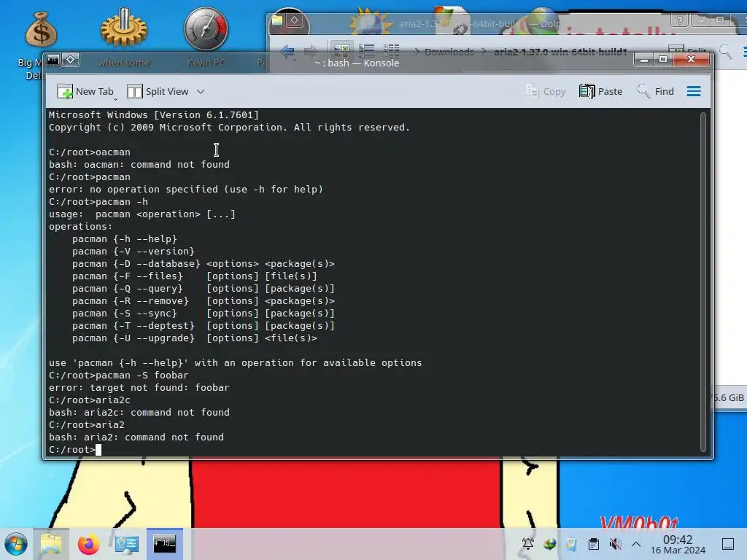
Task: Expand hidden system tray icons arrow
Action: point(636,544)
